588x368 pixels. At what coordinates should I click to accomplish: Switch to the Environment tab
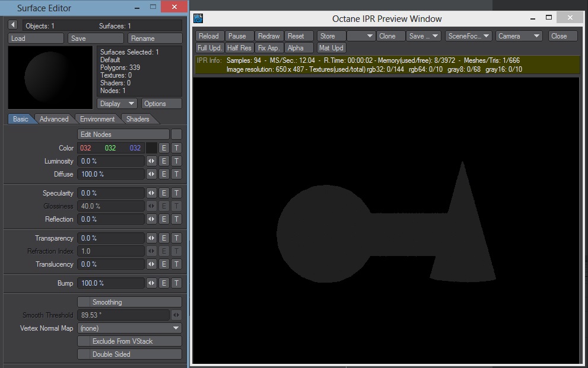pos(97,119)
